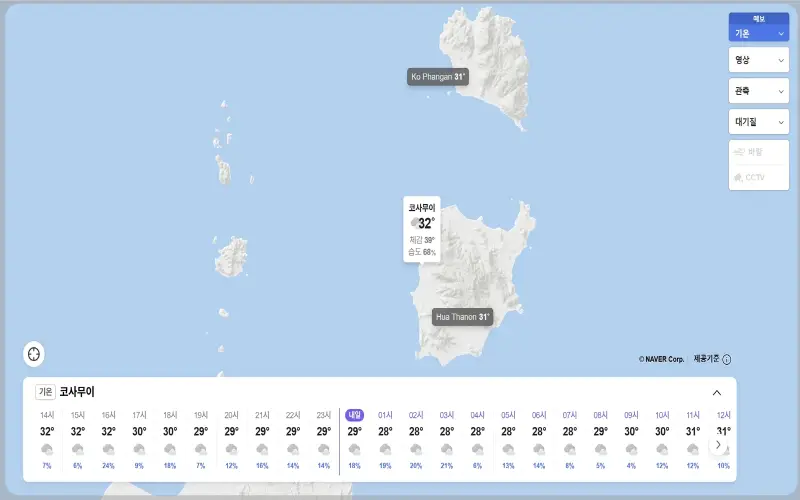This screenshot has height=500, width=800.
Task: Click the 4% precipitation under 09시
Action: [631, 466]
